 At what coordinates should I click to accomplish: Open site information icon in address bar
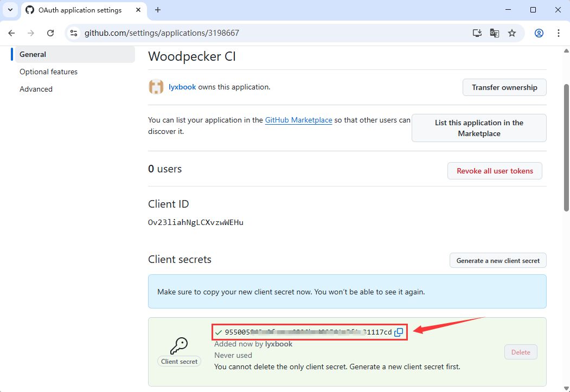74,33
